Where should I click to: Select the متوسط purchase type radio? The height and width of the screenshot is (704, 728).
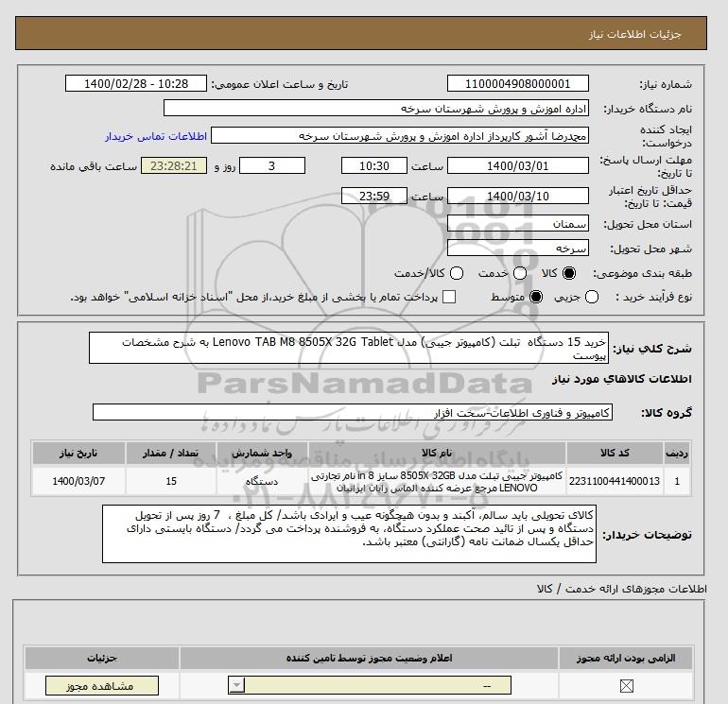click(x=536, y=297)
